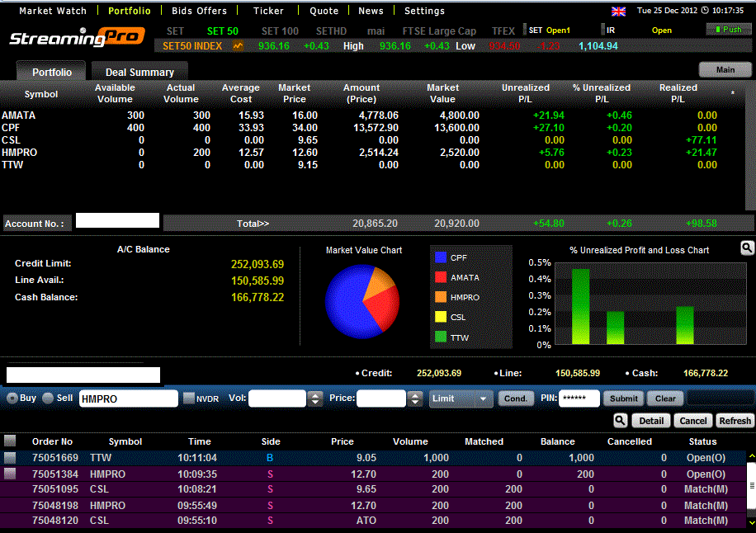Select the SET 100 index tab

tap(280, 31)
